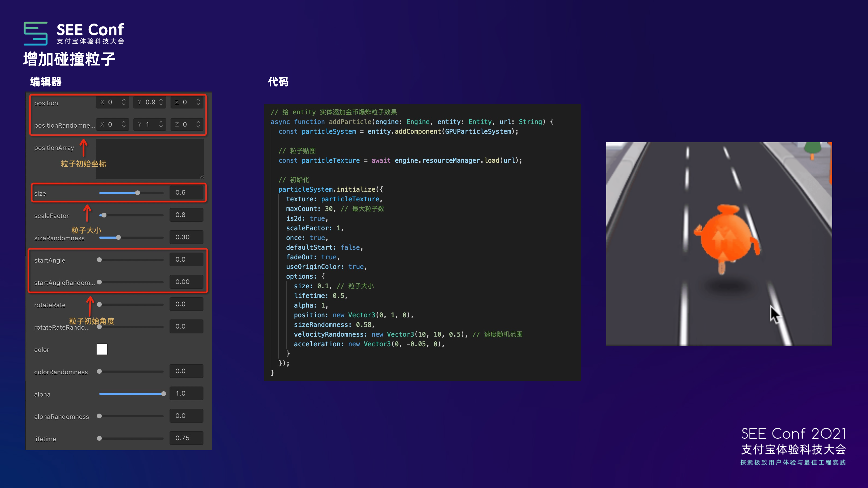Click position Y stepper arrows
This screenshot has height=488, width=868.
pyautogui.click(x=161, y=102)
